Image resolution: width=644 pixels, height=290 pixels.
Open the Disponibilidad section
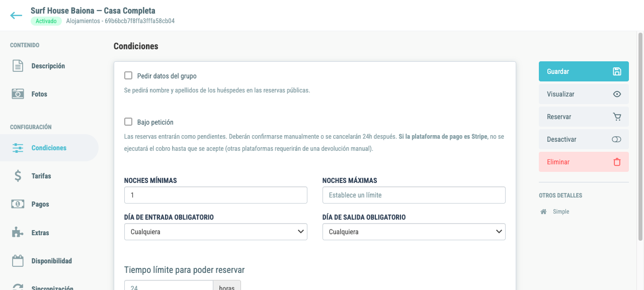coord(49,261)
